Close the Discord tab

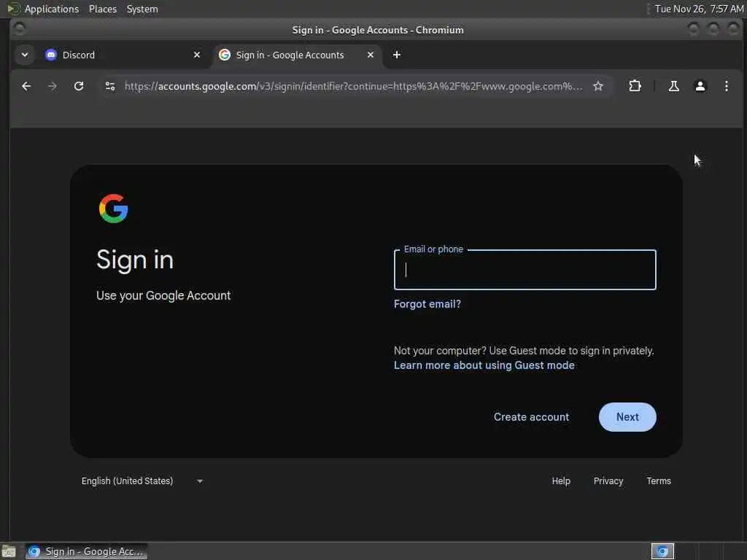(x=197, y=55)
